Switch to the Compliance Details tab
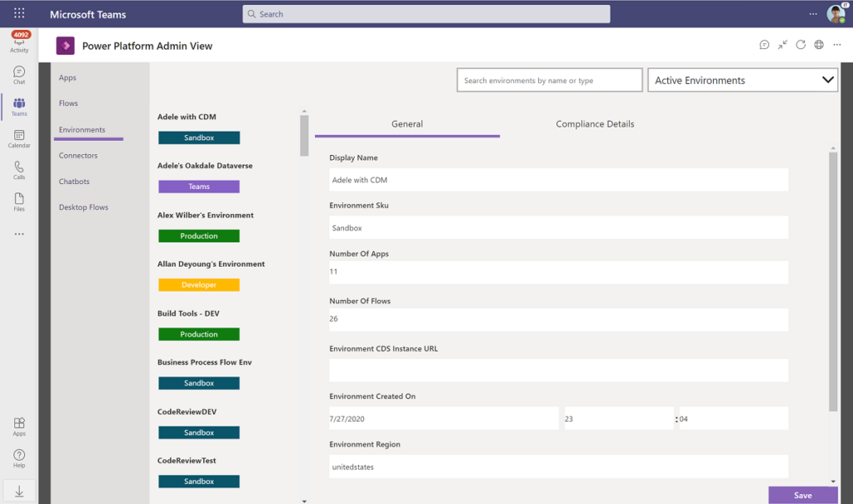The width and height of the screenshot is (853, 504). tap(595, 123)
